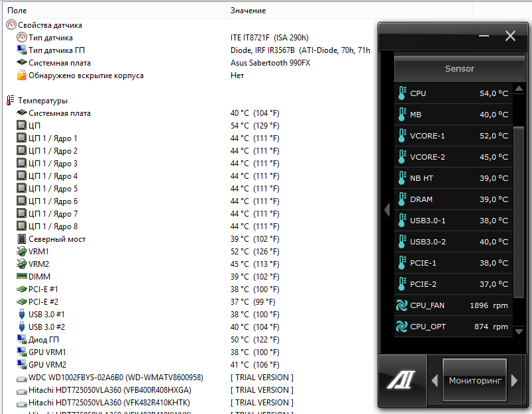The height and width of the screenshot is (414, 532).
Task: Click the MB 40,0 °C sensor row
Action: (x=453, y=115)
